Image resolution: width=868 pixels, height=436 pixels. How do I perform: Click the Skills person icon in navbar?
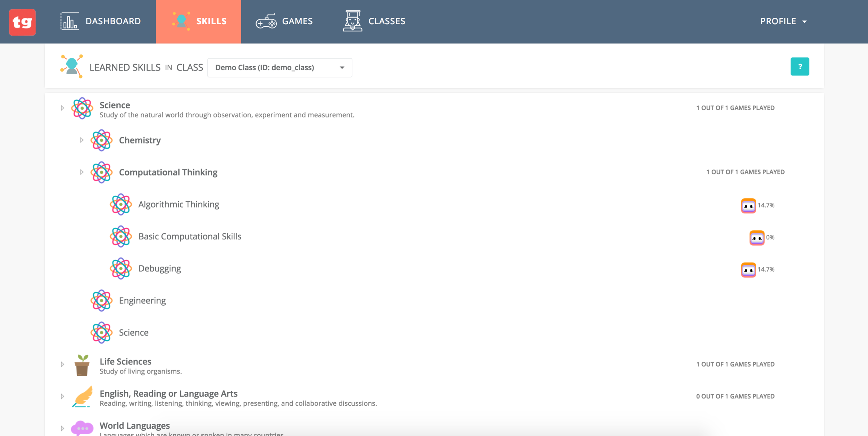point(181,21)
